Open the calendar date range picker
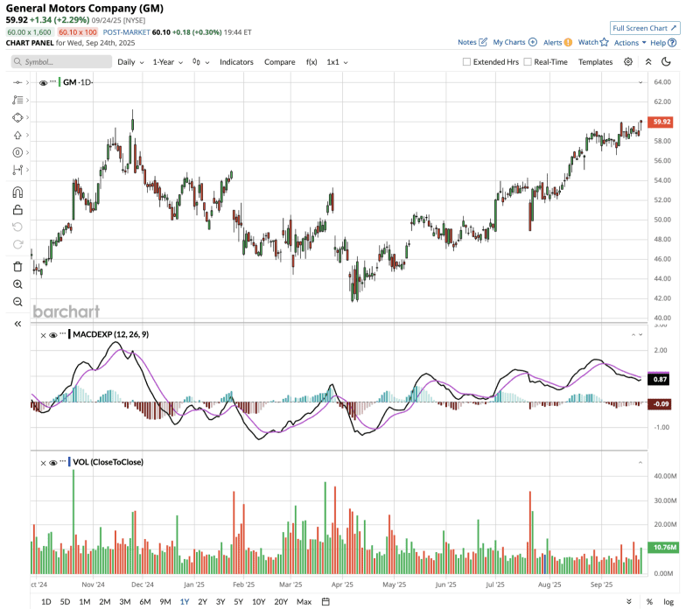 (325, 601)
